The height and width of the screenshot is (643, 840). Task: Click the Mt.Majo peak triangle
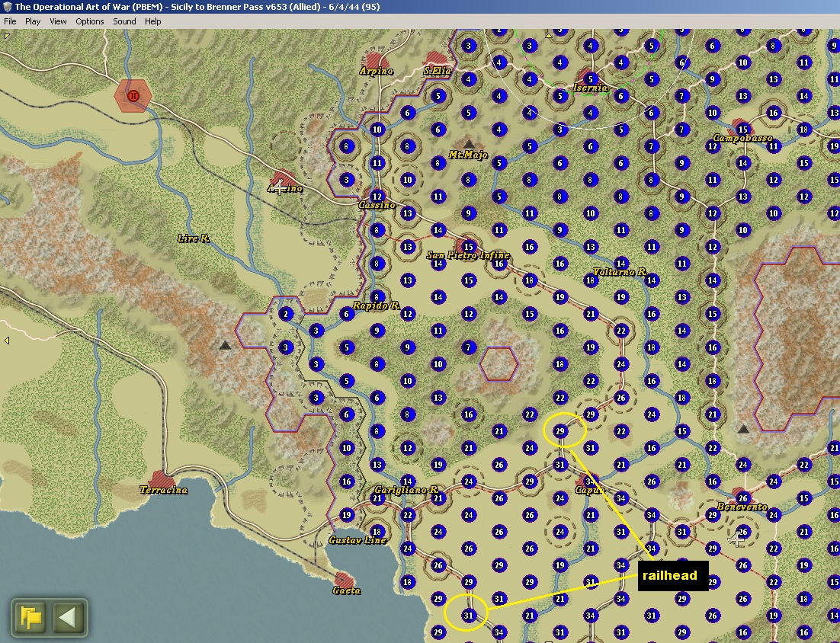tap(469, 144)
